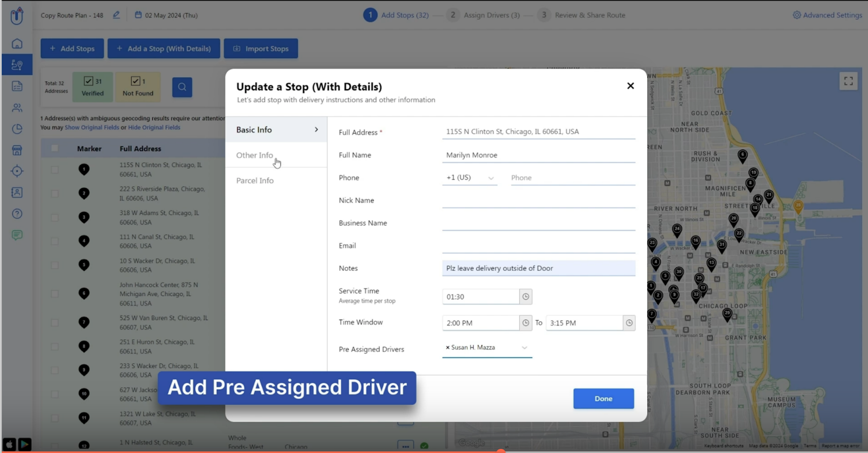The image size is (868, 453).
Task: Click the Import Stops button
Action: click(x=261, y=49)
